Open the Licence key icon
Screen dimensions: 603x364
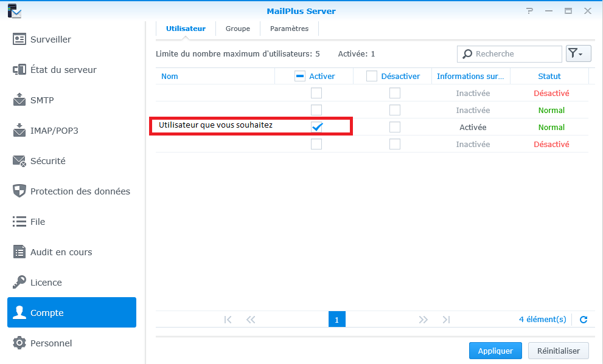[x=19, y=283]
